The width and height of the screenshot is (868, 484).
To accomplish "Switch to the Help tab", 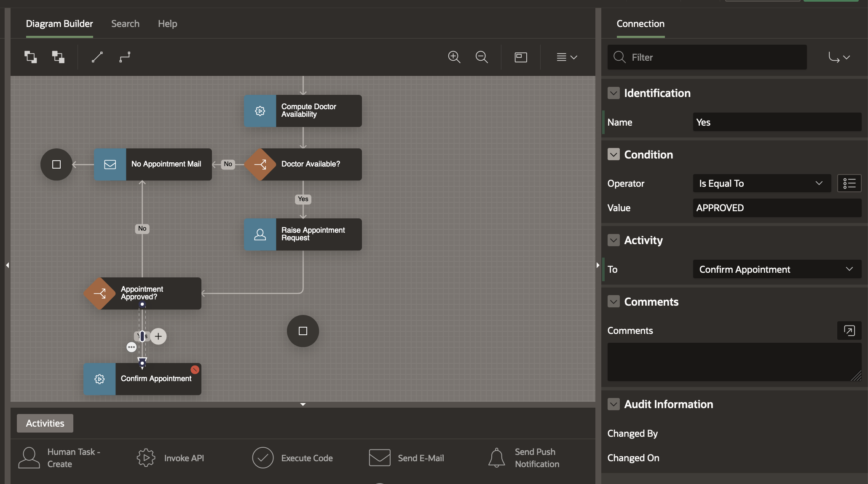I will 167,24.
